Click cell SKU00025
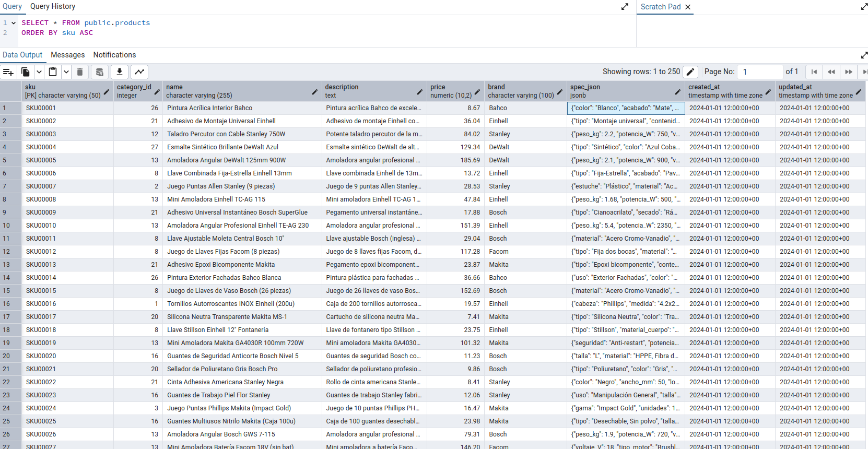The image size is (868, 449). coord(68,421)
